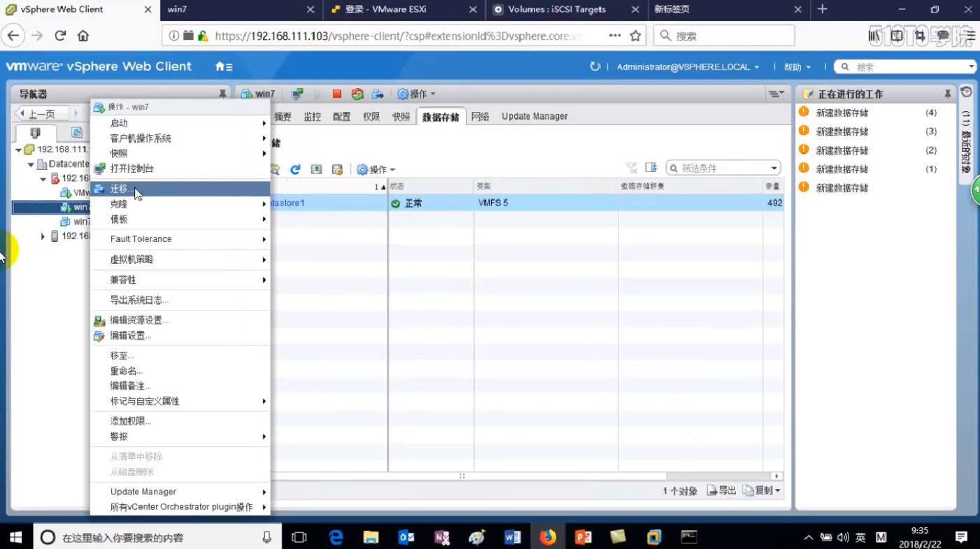This screenshot has width=980, height=549.
Task: Click 导出 (Export) button below table
Action: (x=721, y=491)
